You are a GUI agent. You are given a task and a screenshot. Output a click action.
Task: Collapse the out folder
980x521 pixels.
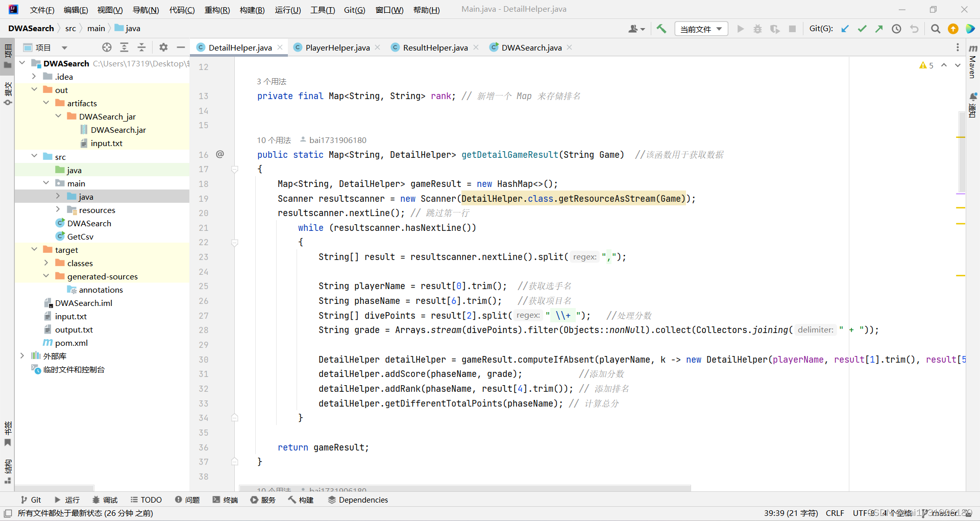pyautogui.click(x=34, y=89)
